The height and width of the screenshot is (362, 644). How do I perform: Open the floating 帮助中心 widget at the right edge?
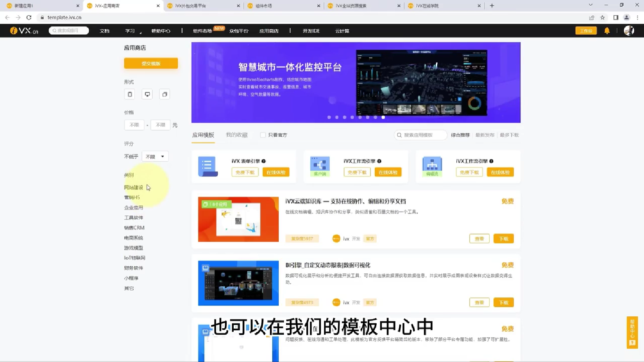pyautogui.click(x=632, y=332)
